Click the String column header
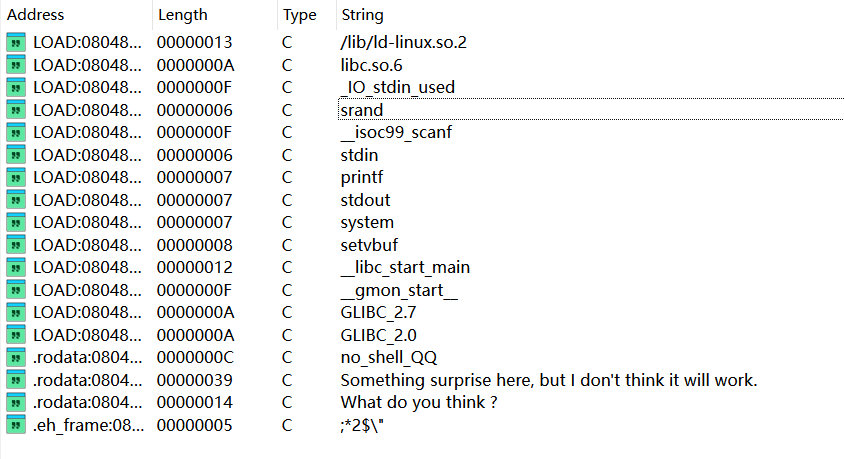Viewport: 844px width, 459px height. tap(362, 15)
